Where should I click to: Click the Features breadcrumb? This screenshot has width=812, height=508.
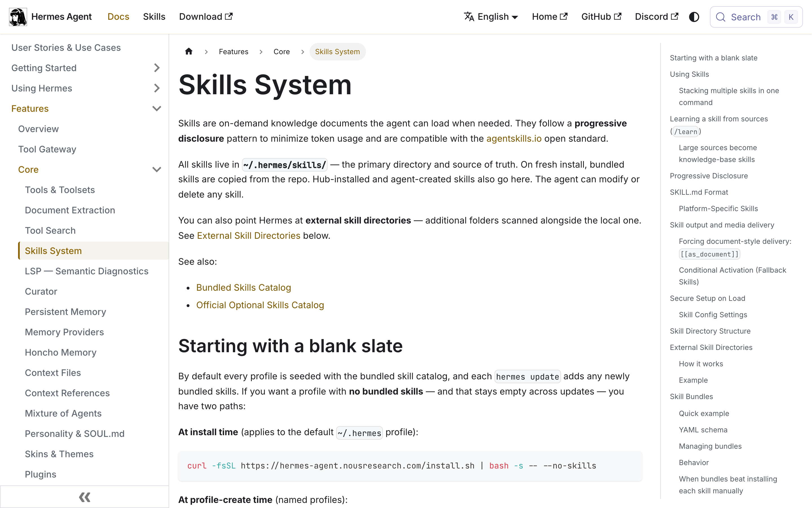[x=233, y=51]
